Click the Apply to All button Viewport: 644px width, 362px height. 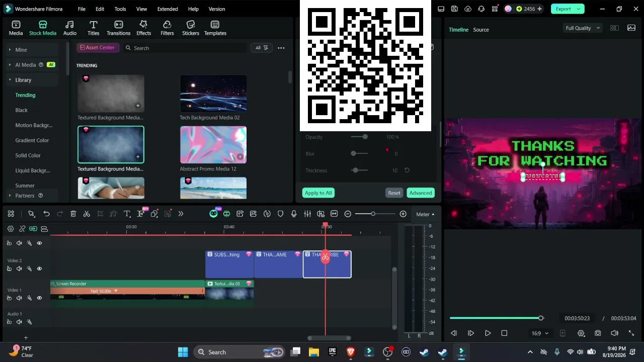tap(318, 193)
